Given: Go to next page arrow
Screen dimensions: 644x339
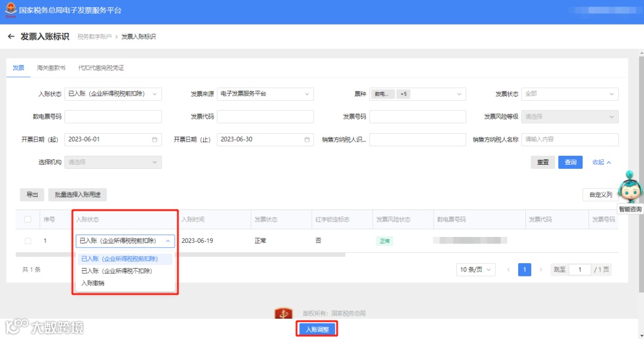Looking at the screenshot, I should pyautogui.click(x=540, y=270).
